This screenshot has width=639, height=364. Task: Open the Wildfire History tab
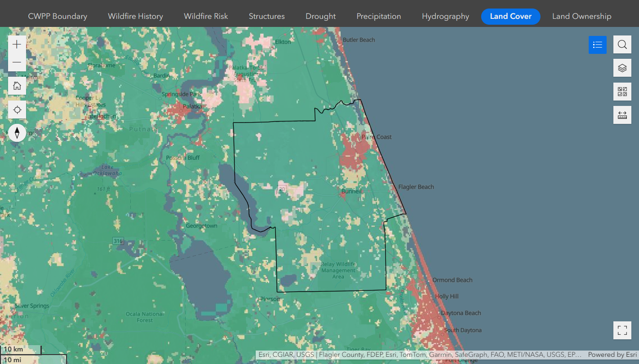click(135, 16)
